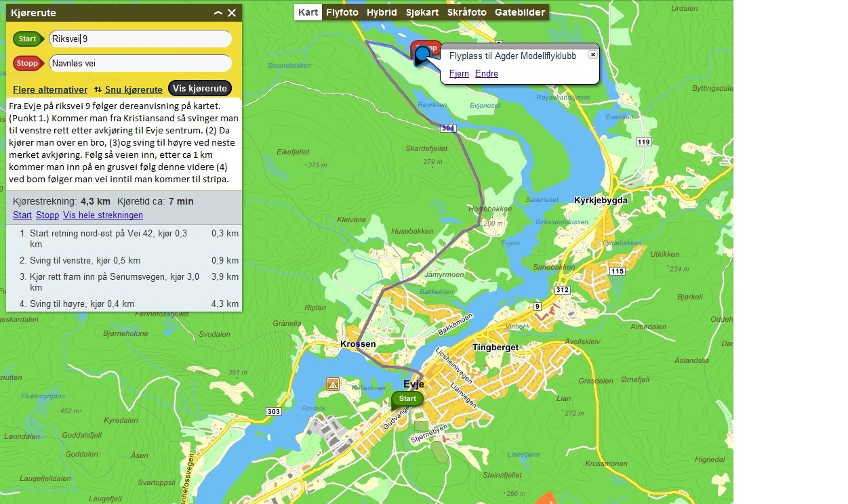Edit the Stopp field containing Navnløs vei
The width and height of the screenshot is (848, 504).
tap(140, 64)
